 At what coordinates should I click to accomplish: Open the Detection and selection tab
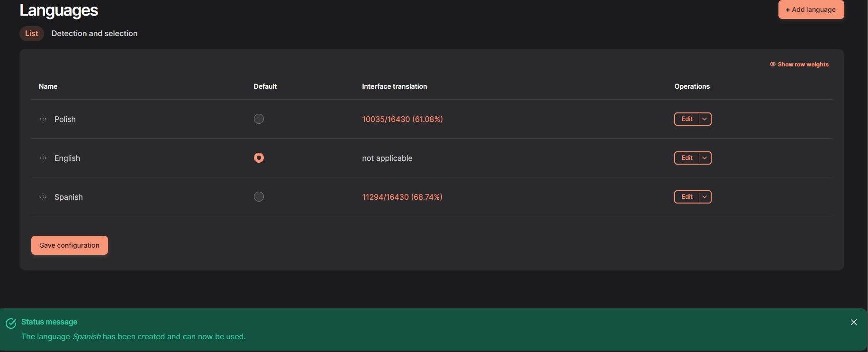coord(94,34)
